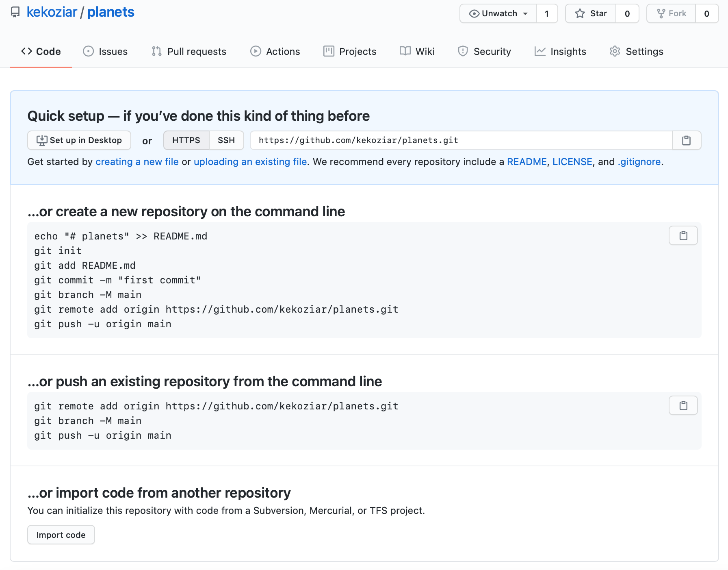Click the Actions play-circle icon
Image resolution: width=728 pixels, height=570 pixels.
point(256,51)
